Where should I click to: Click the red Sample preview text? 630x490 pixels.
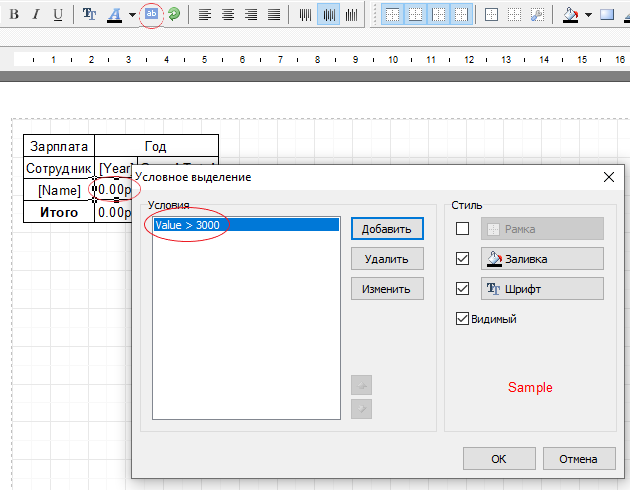pyautogui.click(x=530, y=387)
